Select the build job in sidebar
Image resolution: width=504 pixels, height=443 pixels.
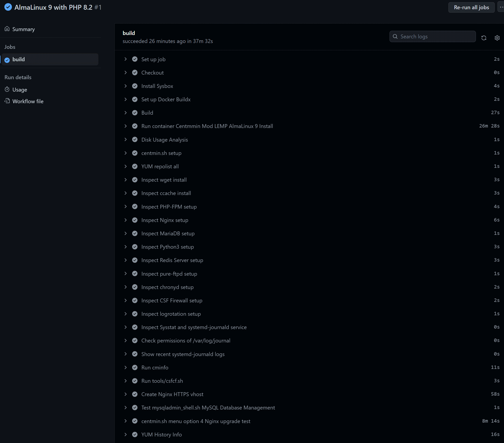(50, 60)
